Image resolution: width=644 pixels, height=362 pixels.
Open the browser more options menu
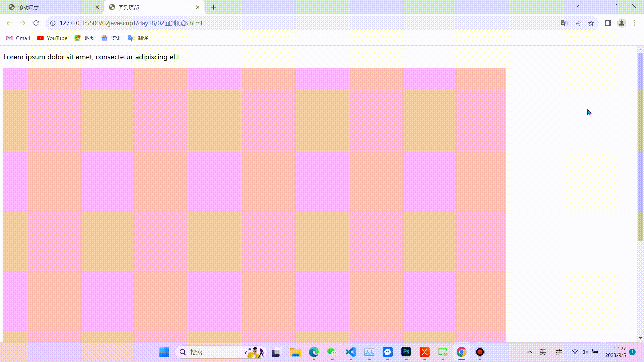click(x=635, y=23)
